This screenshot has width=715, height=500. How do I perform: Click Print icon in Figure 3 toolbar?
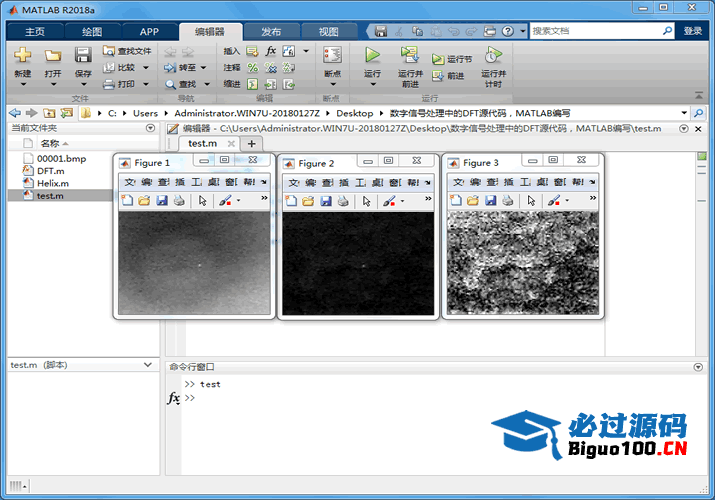point(508,200)
